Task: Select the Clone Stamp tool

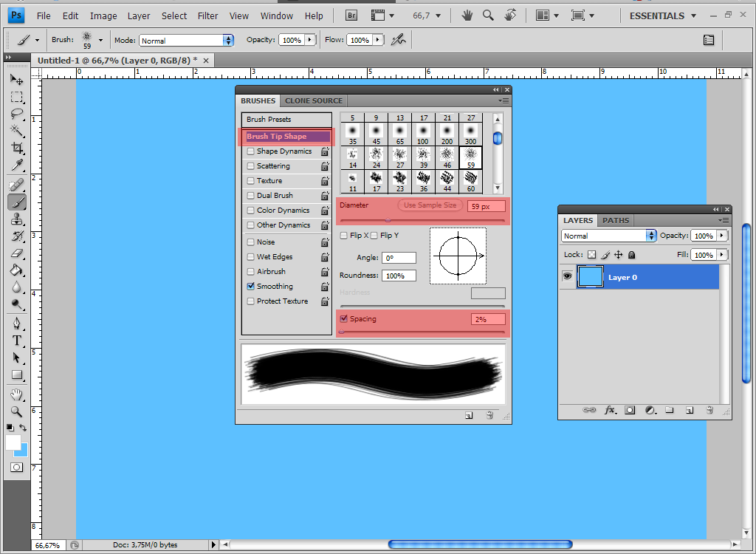Action: tap(17, 219)
